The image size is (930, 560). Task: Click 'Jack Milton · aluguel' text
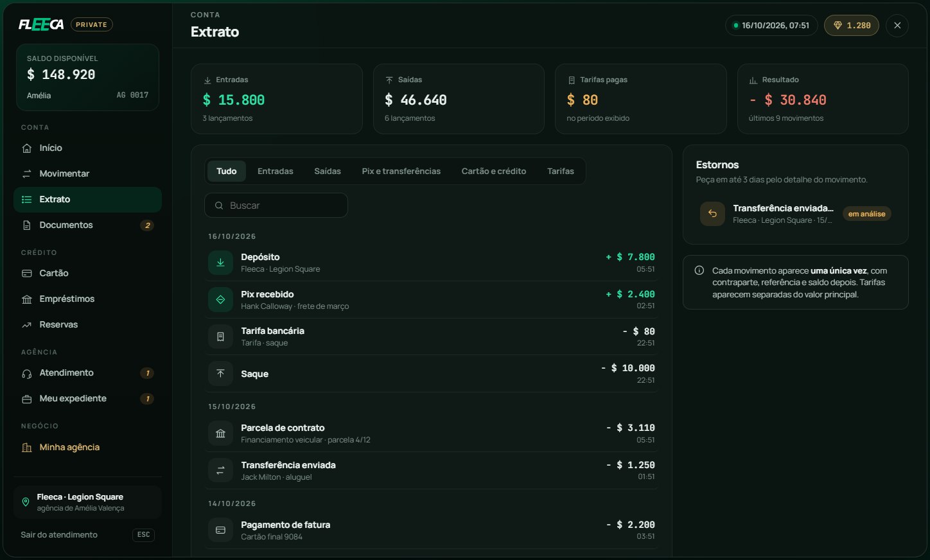click(276, 477)
